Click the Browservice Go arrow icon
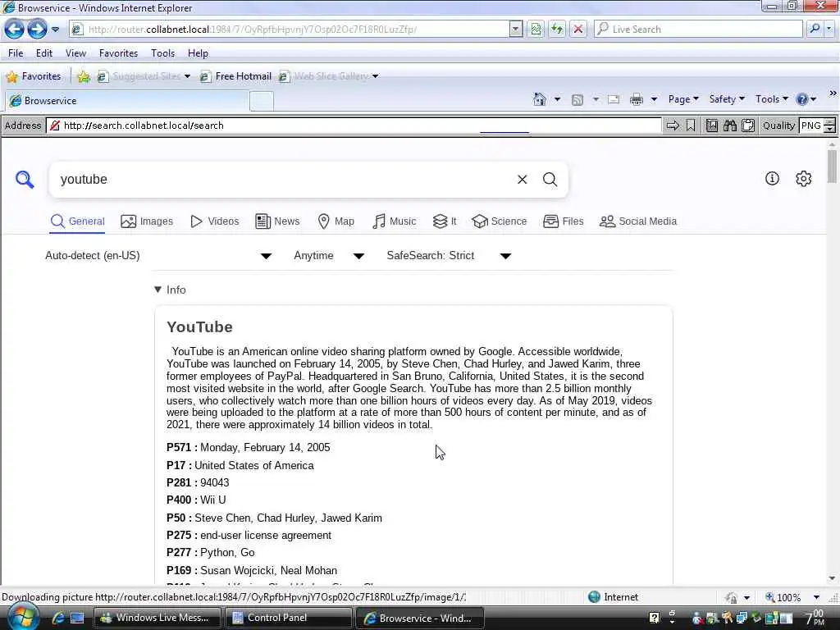Screen dimensions: 840x630 (673, 126)
